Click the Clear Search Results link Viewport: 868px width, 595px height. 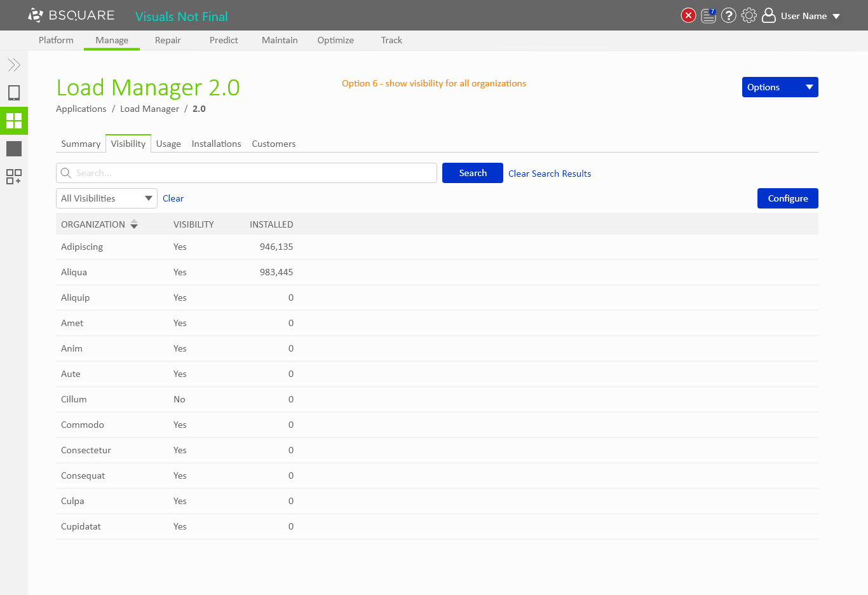coord(550,174)
